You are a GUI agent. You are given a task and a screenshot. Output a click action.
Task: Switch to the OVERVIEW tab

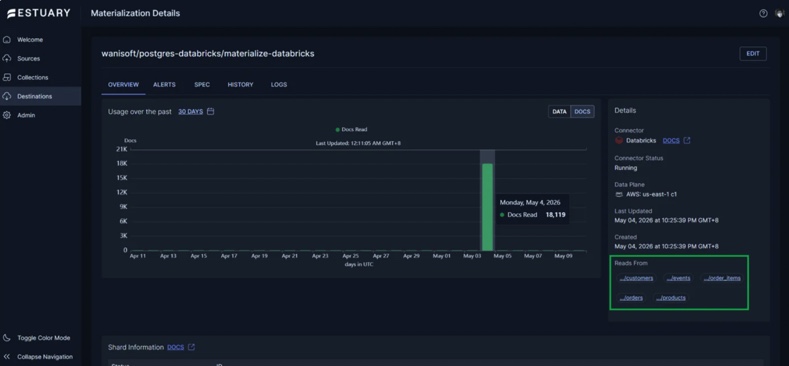123,85
